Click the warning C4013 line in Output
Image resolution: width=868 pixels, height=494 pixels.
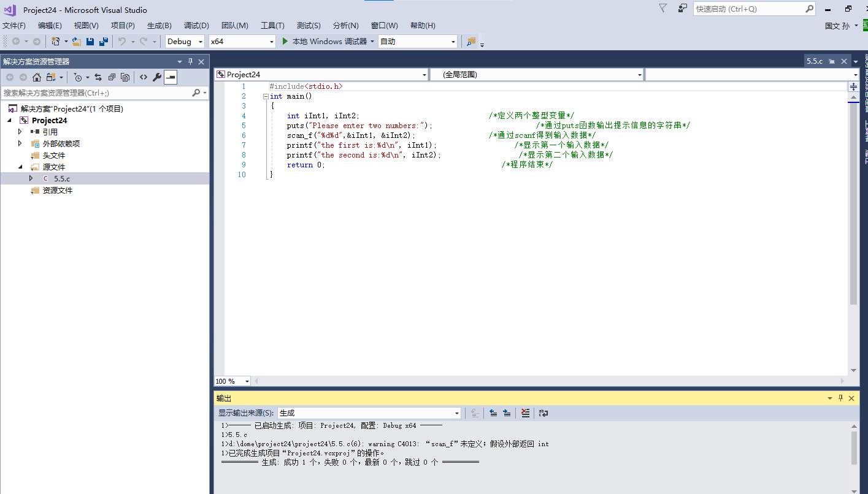[x=385, y=444]
